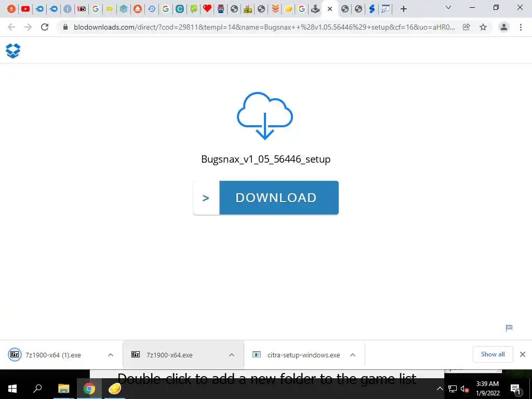
Task: Show all downloads
Action: point(493,354)
